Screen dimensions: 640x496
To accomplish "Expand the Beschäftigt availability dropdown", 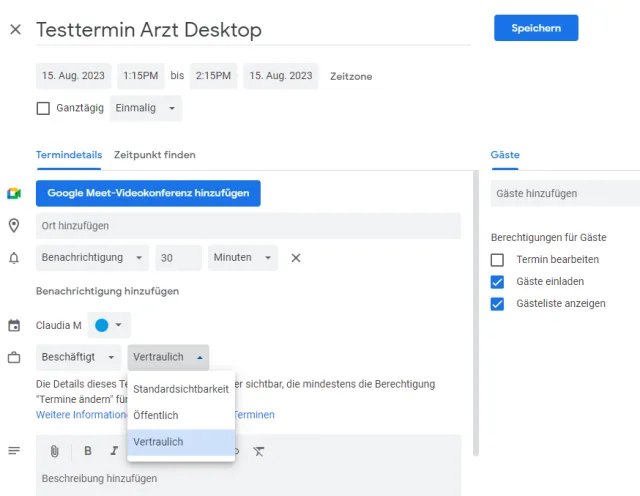I will [78, 357].
